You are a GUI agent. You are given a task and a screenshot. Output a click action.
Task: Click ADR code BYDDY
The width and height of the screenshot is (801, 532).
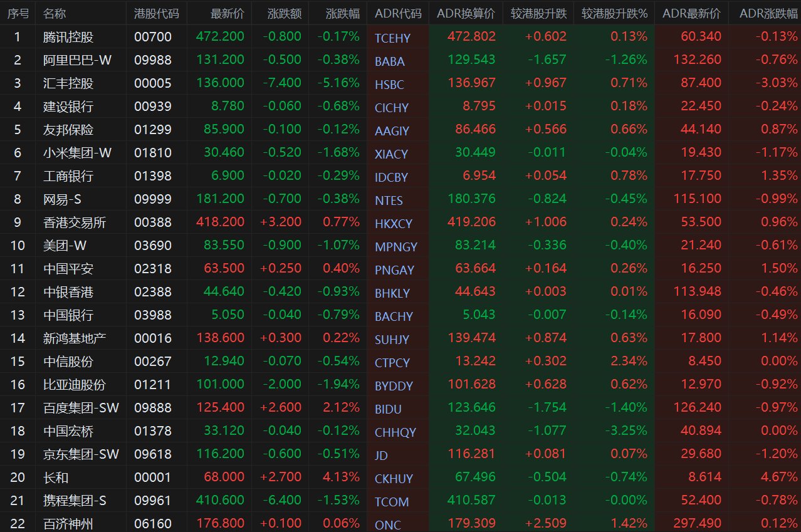(394, 386)
